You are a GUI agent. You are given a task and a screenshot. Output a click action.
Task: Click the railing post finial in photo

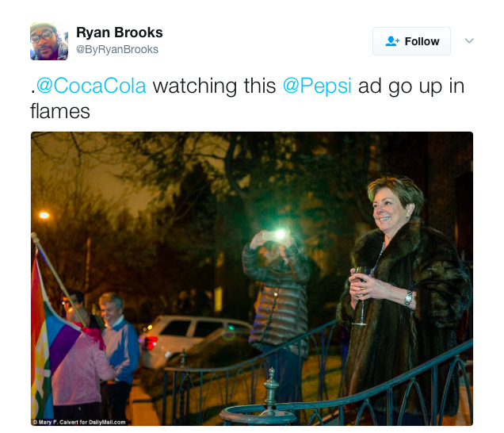pyautogui.click(x=271, y=388)
